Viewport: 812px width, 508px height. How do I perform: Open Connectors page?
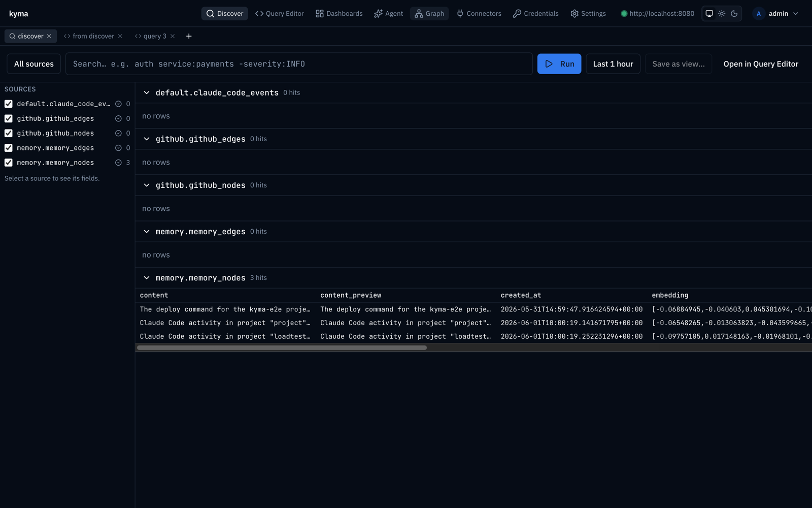coord(479,14)
